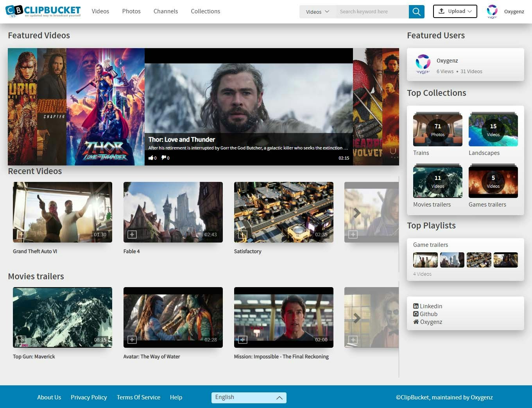The height and width of the screenshot is (408, 532).
Task: Open the Photos menu item
Action: coord(131,11)
